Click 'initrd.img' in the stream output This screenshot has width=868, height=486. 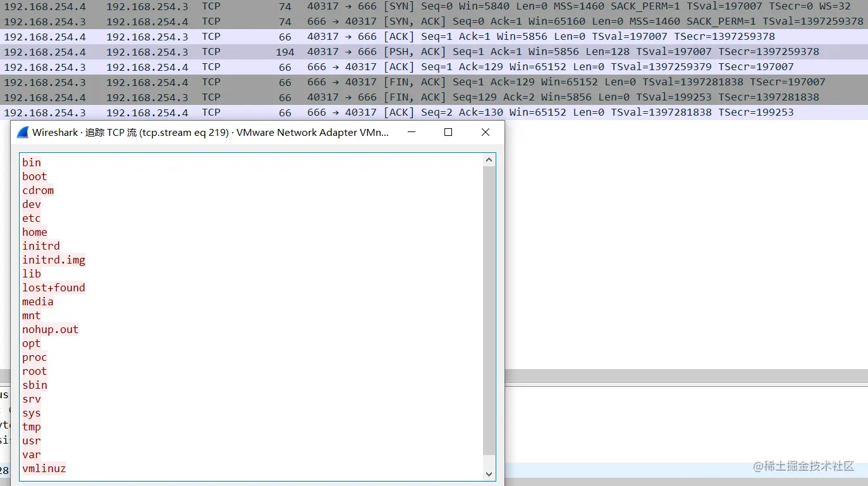pyautogui.click(x=54, y=260)
